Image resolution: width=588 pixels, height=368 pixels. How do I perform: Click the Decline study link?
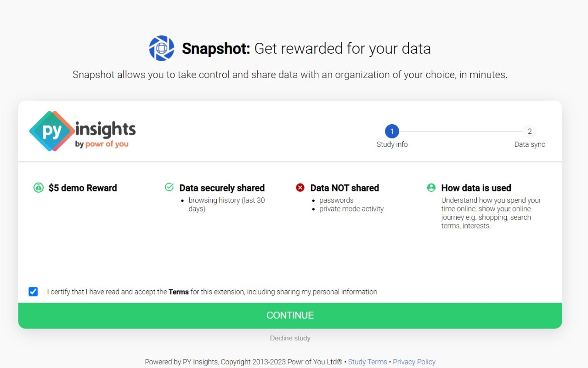tap(290, 338)
